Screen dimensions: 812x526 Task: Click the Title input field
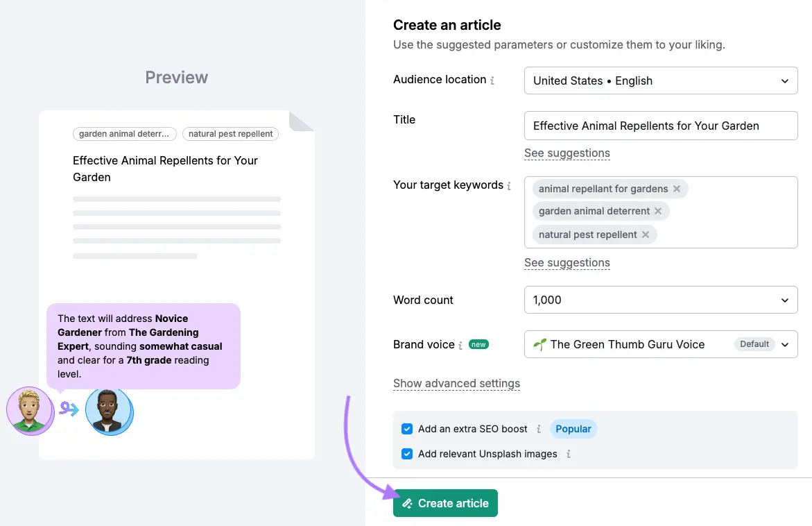(x=660, y=126)
